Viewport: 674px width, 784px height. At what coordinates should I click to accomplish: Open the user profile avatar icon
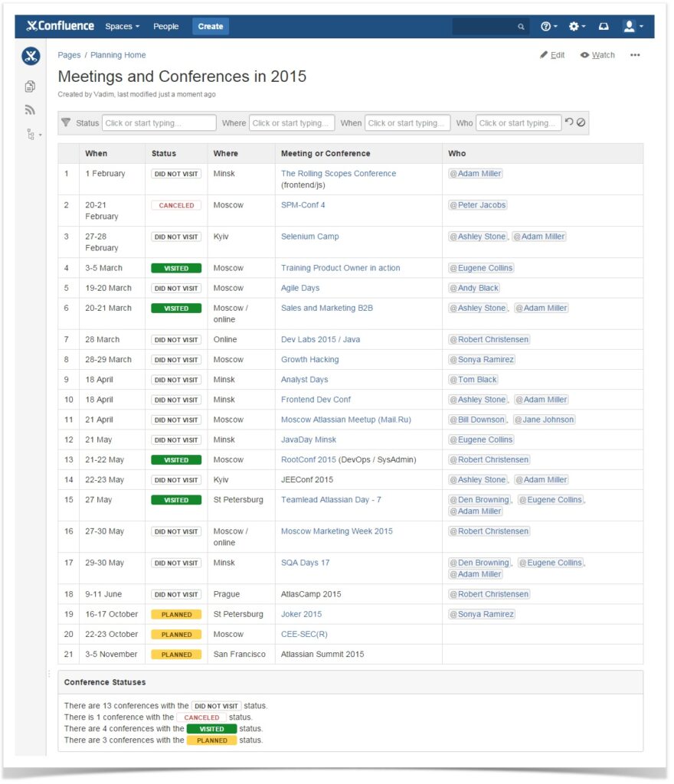click(x=630, y=25)
